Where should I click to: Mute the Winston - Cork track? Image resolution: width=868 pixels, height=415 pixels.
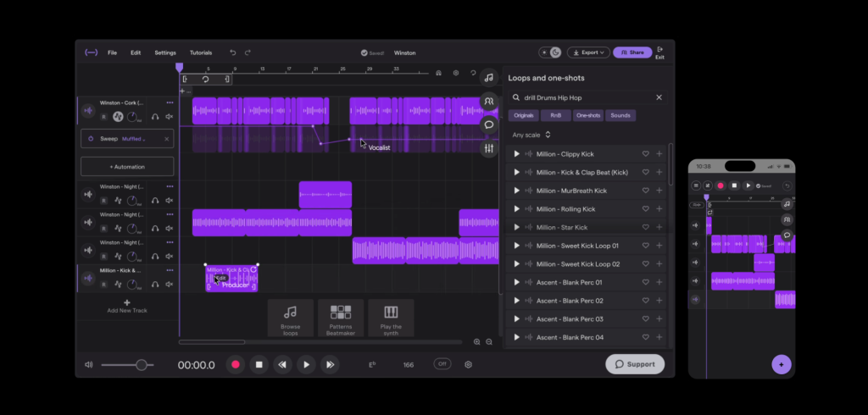170,117
